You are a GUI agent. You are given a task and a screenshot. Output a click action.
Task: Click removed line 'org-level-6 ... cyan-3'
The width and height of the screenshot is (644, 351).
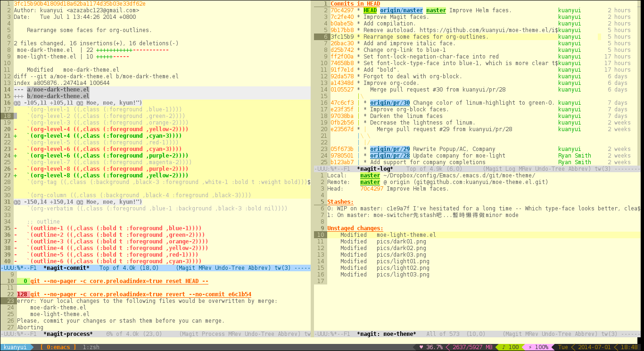pyautogui.click(x=98, y=149)
